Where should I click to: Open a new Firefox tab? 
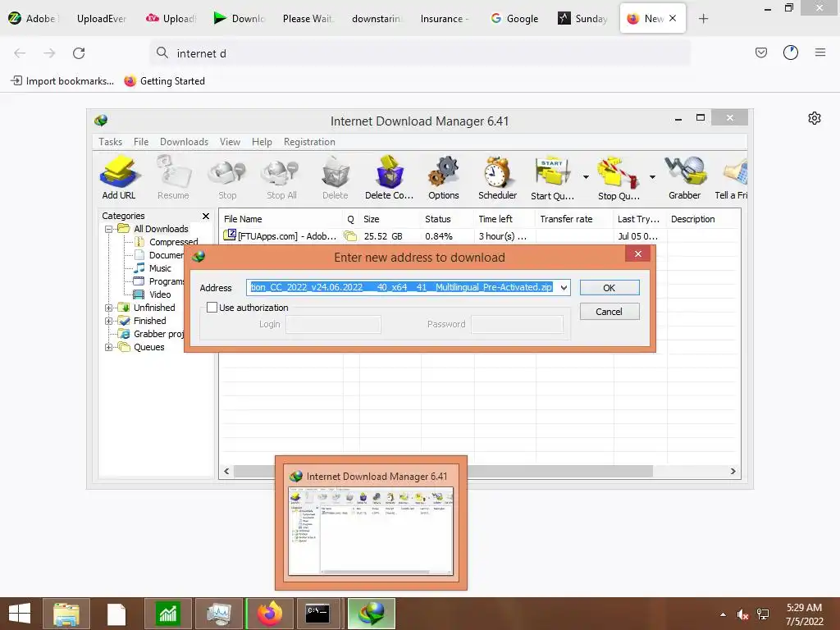click(x=703, y=19)
